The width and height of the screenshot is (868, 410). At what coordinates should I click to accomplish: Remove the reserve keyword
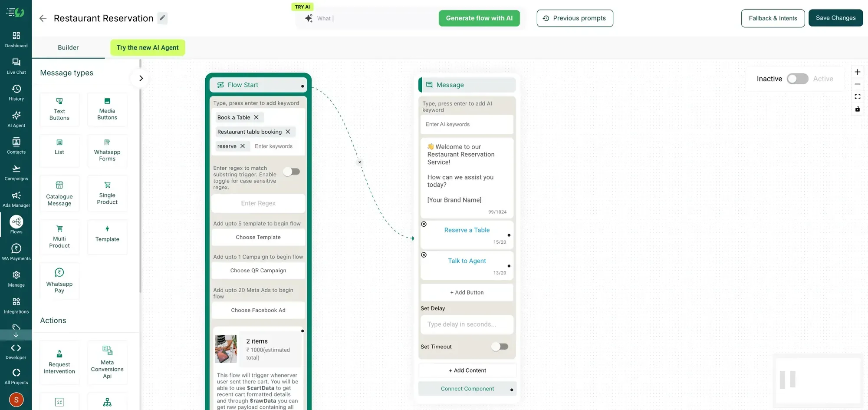243,146
